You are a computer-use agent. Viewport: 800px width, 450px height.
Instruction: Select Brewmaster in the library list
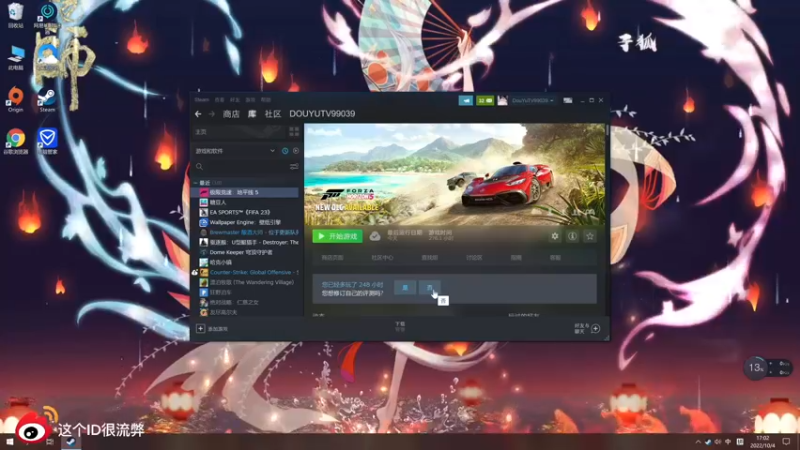pyautogui.click(x=245, y=232)
